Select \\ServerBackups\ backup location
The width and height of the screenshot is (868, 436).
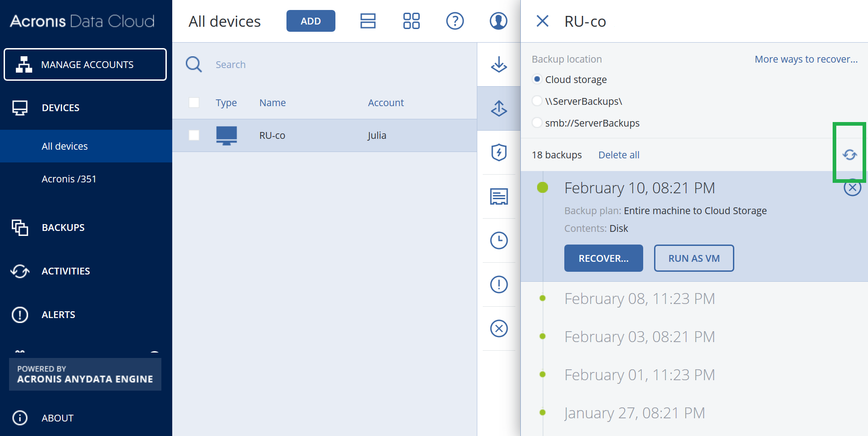(x=537, y=101)
